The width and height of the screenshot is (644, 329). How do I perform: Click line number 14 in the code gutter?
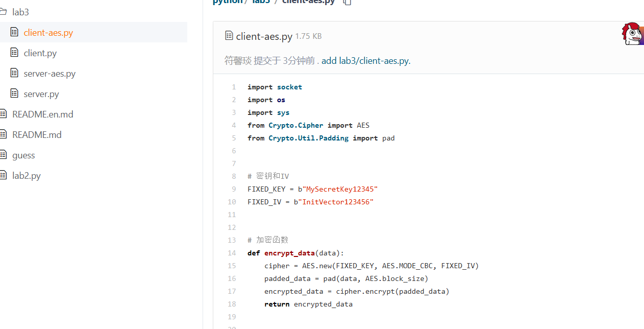click(x=232, y=253)
